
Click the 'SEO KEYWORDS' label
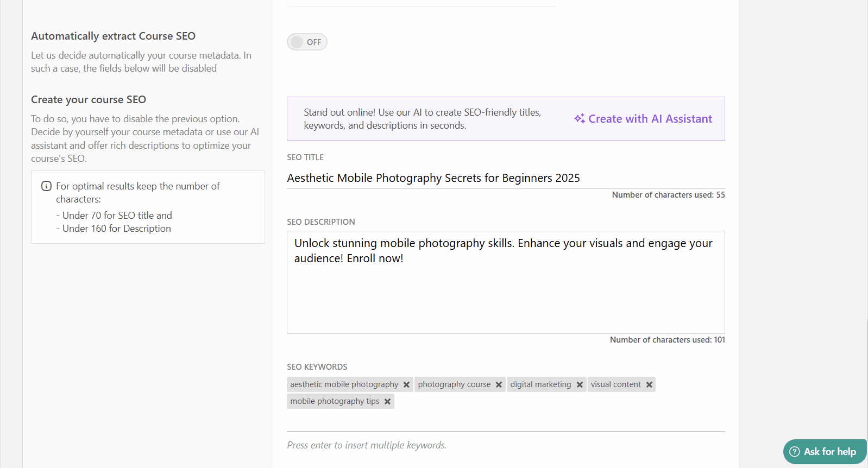[317, 367]
